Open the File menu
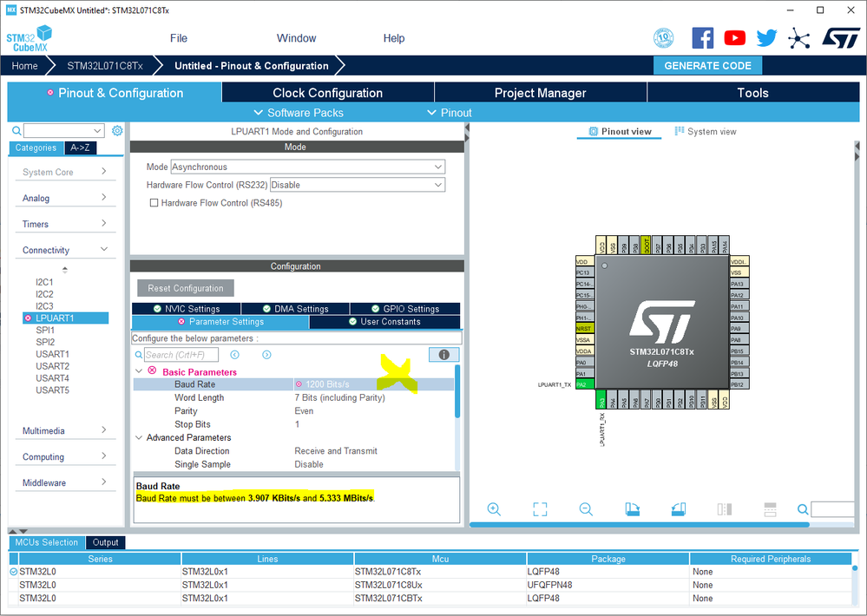 179,38
